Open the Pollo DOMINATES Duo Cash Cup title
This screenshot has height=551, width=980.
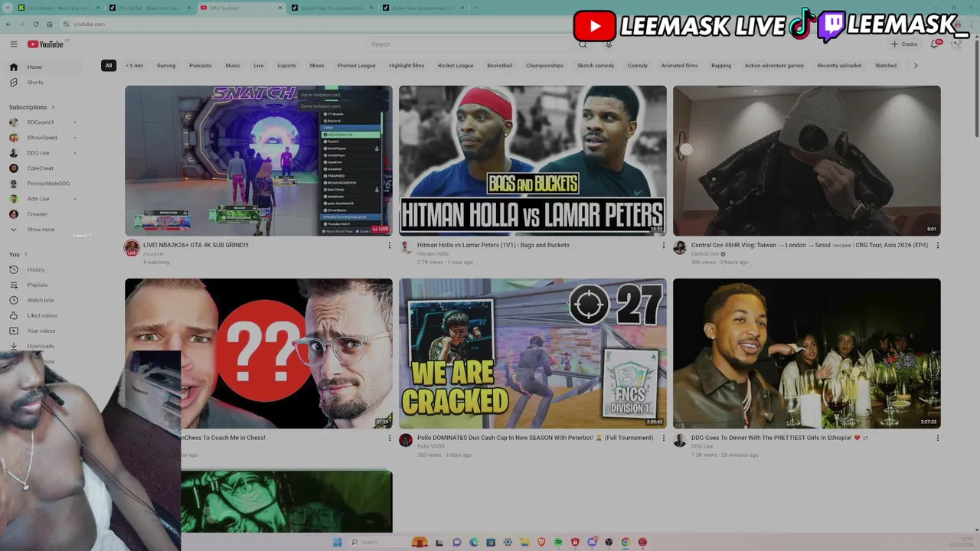click(x=535, y=438)
